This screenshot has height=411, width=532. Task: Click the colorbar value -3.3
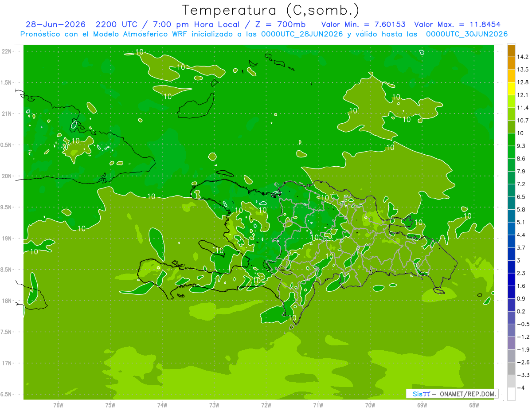(523, 375)
